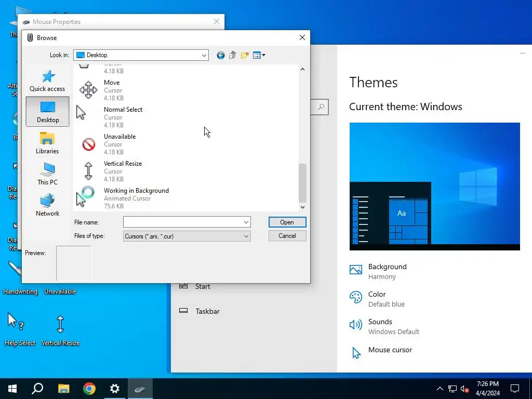
Task: Click the theme preview image in Settings
Action: click(x=435, y=187)
